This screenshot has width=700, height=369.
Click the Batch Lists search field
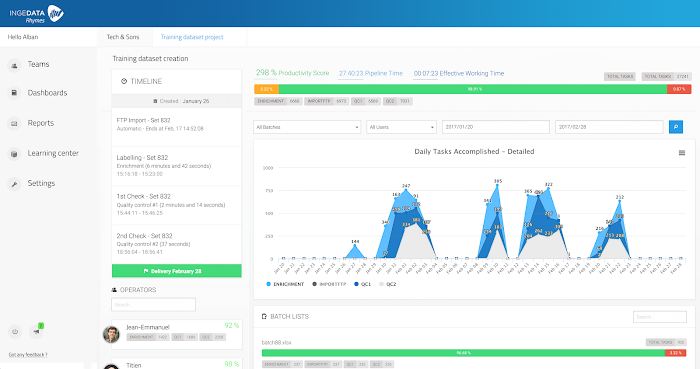[659, 317]
